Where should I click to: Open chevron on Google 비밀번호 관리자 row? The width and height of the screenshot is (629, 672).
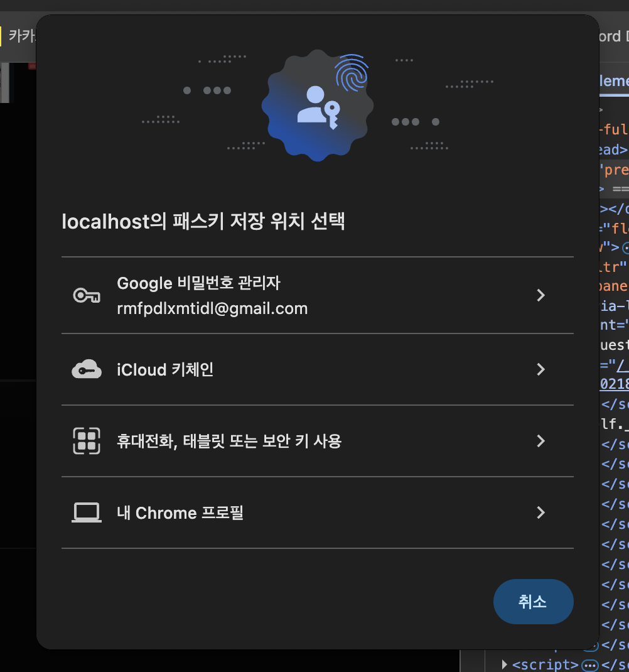[x=540, y=295]
